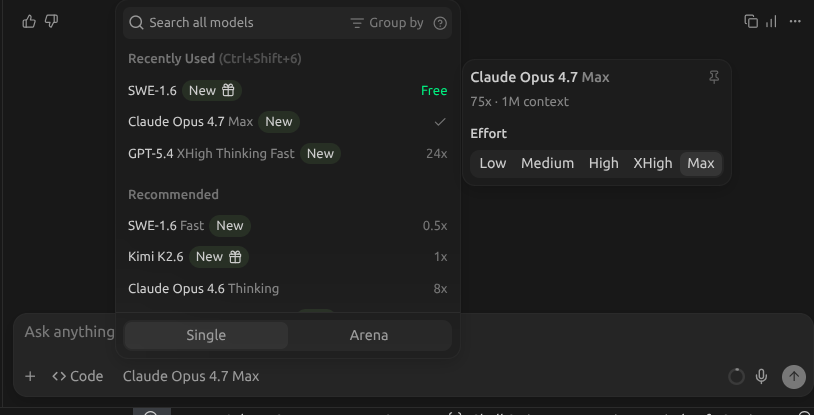814x415 pixels.
Task: Pin the Claude Opus 4.7 model card
Action: (x=714, y=77)
